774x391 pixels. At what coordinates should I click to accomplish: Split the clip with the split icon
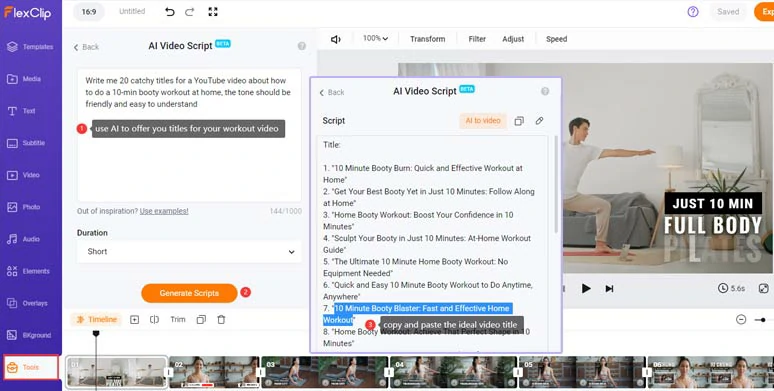click(x=154, y=320)
